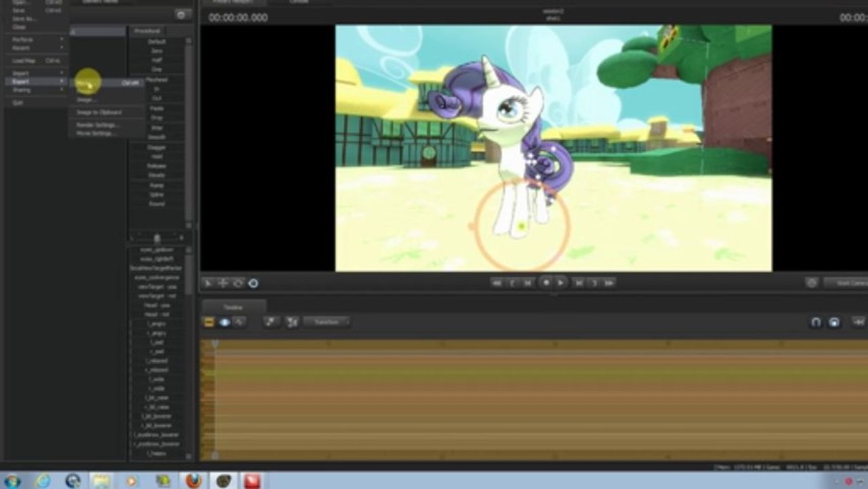Jump to the last frame

pyautogui.click(x=609, y=283)
